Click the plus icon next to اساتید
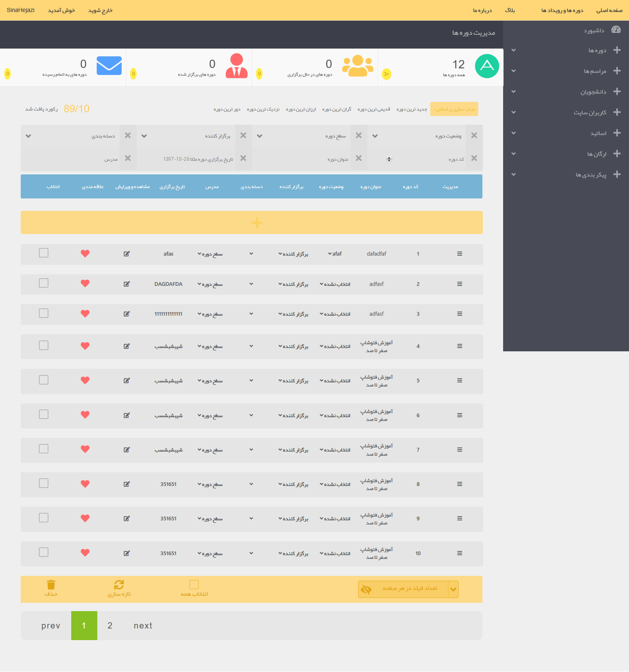Image resolution: width=629 pixels, height=672 pixels. [617, 133]
